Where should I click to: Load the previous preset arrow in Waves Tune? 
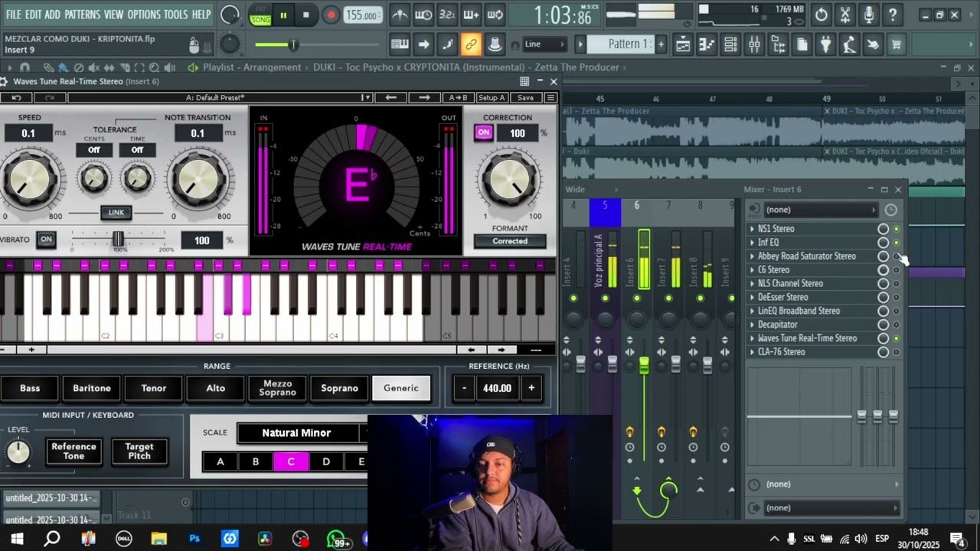[390, 97]
